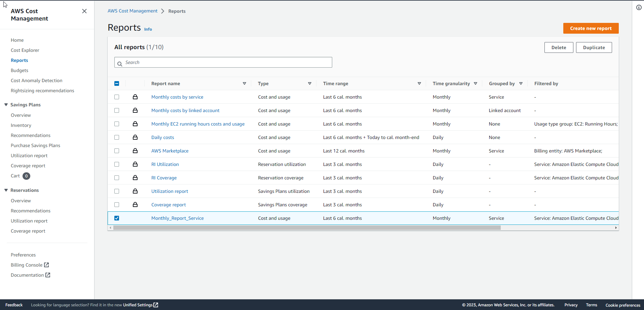644x310 pixels.
Task: Collapse the Reservations section
Action: point(6,190)
